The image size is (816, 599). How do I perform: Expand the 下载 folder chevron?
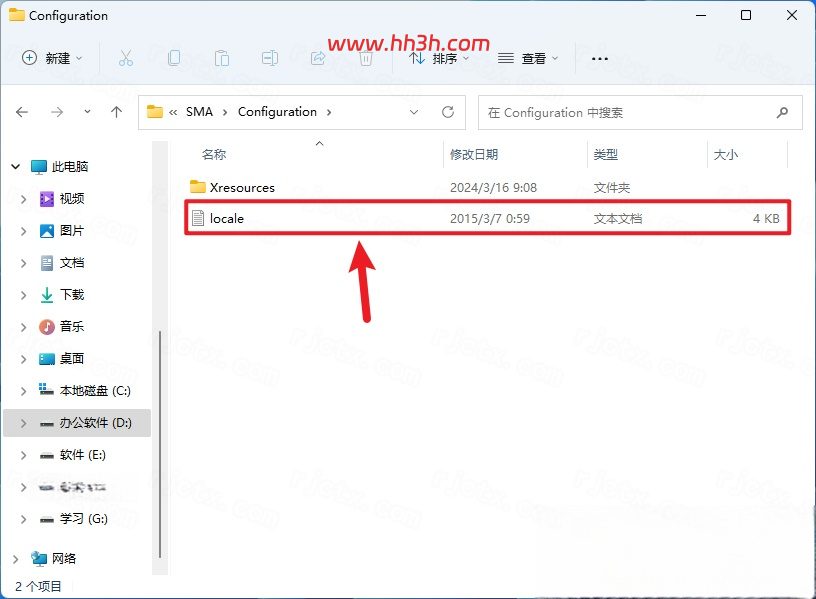pos(23,295)
